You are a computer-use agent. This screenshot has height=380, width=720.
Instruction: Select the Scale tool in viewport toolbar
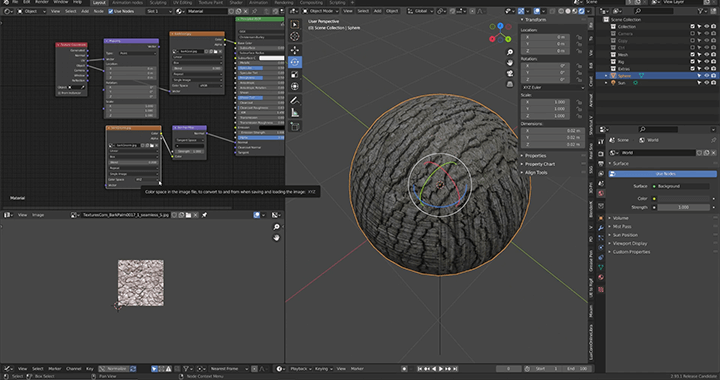coord(295,74)
